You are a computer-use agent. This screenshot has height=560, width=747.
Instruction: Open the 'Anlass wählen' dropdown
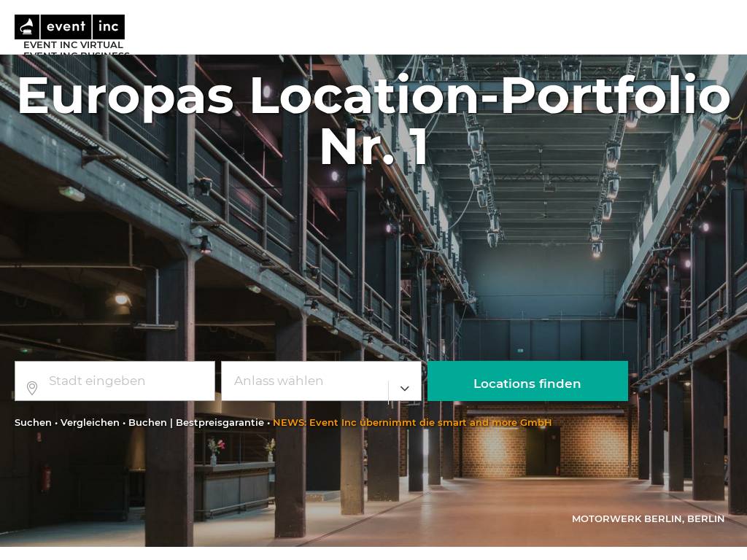click(x=321, y=381)
